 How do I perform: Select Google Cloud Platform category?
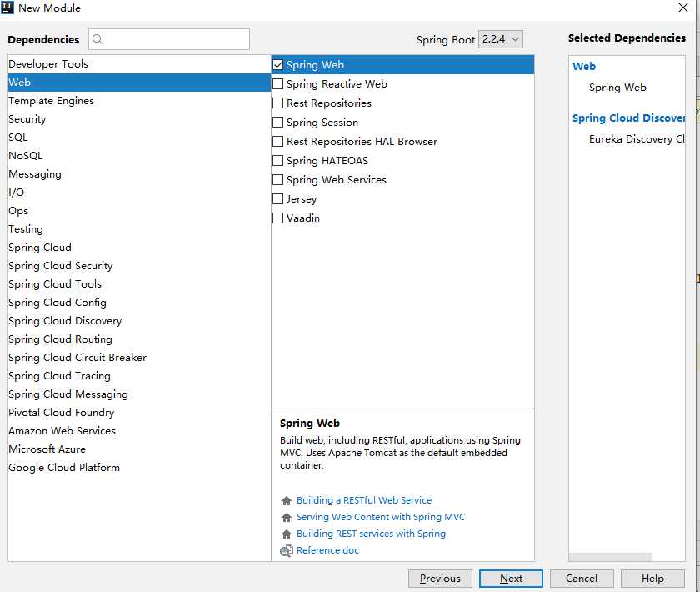point(139,467)
